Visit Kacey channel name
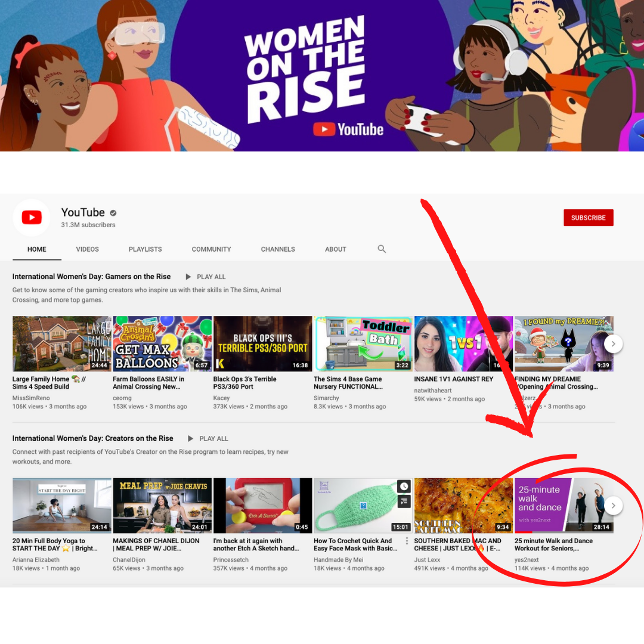Screen dimensions: 644x644 221,398
